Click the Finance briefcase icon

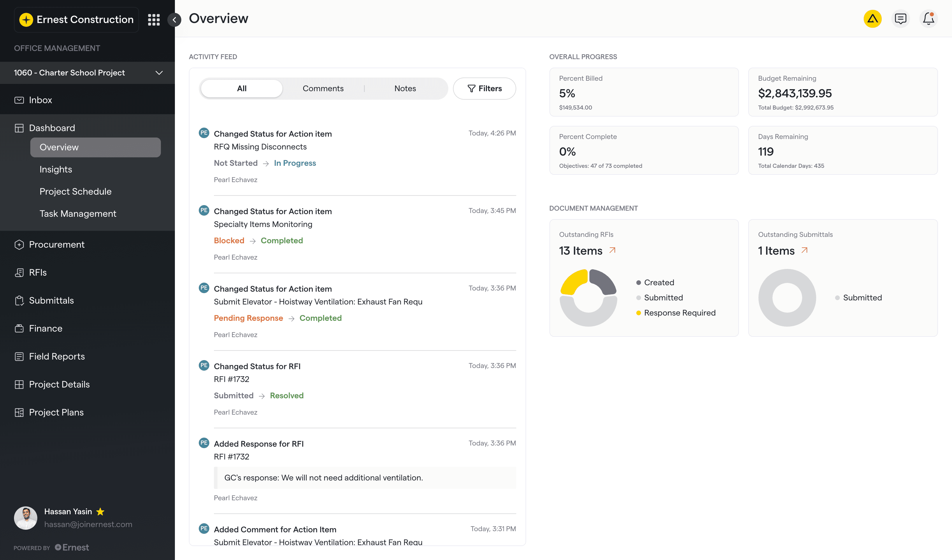point(20,328)
